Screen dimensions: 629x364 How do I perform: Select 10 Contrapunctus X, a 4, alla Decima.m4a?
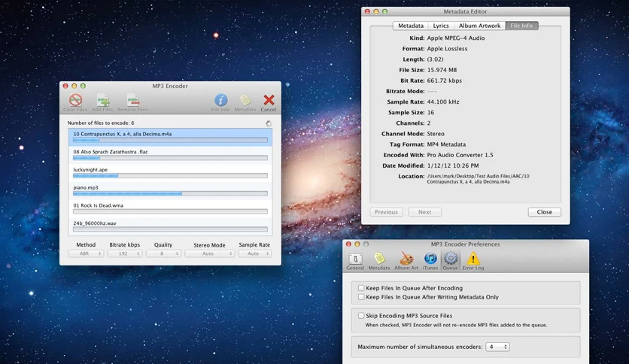point(170,137)
